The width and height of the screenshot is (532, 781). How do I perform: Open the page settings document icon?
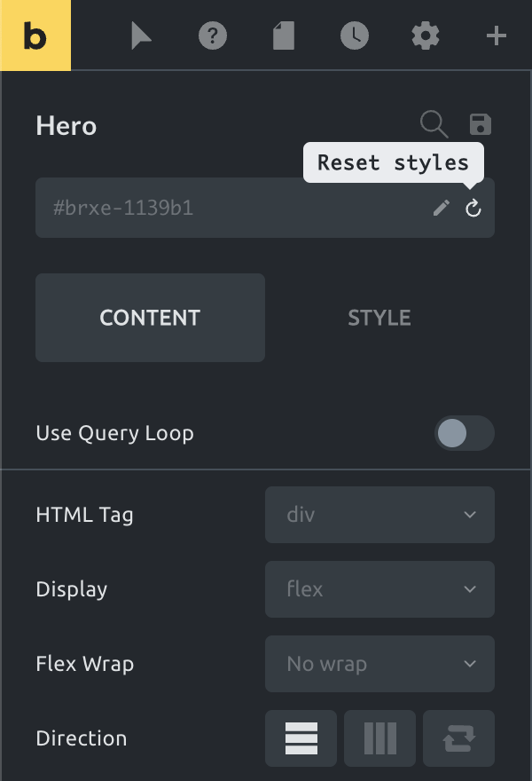coord(284,35)
